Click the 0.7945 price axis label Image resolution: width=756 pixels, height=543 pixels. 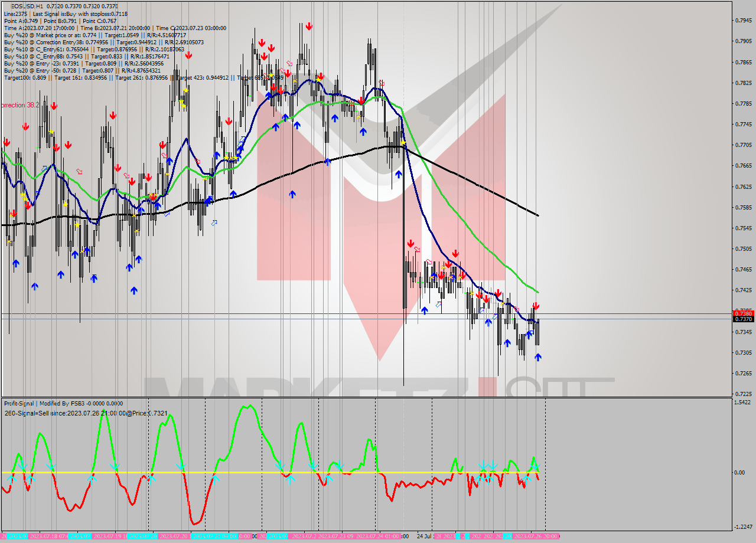tap(744, 21)
